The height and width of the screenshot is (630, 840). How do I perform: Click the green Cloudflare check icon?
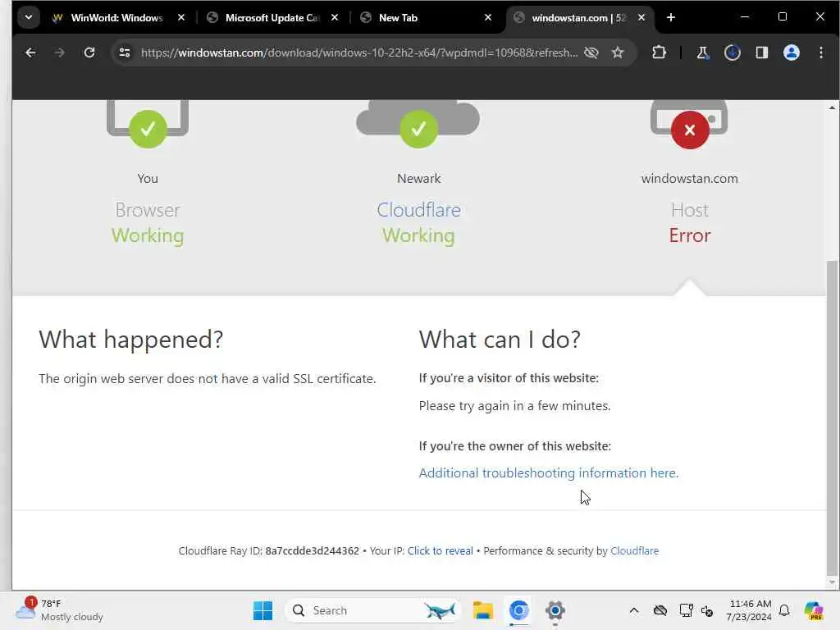418,129
